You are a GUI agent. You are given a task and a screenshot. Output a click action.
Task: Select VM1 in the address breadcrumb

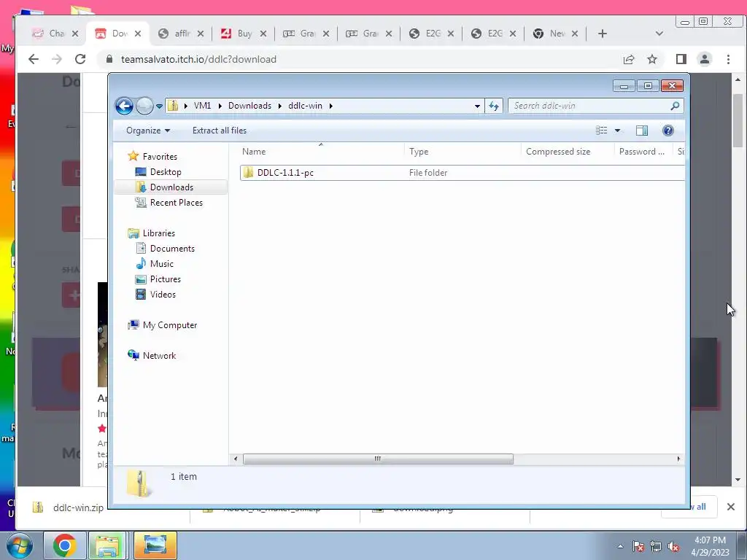203,106
